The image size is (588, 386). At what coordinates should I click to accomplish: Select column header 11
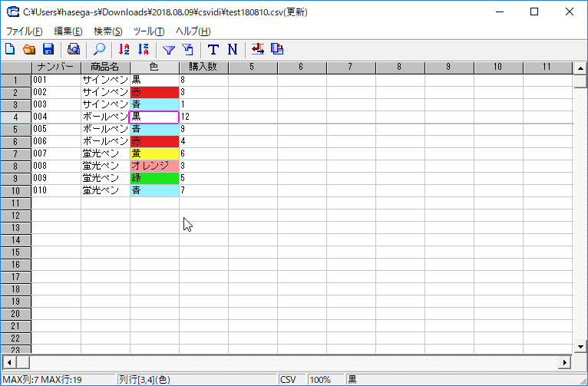[x=547, y=67]
